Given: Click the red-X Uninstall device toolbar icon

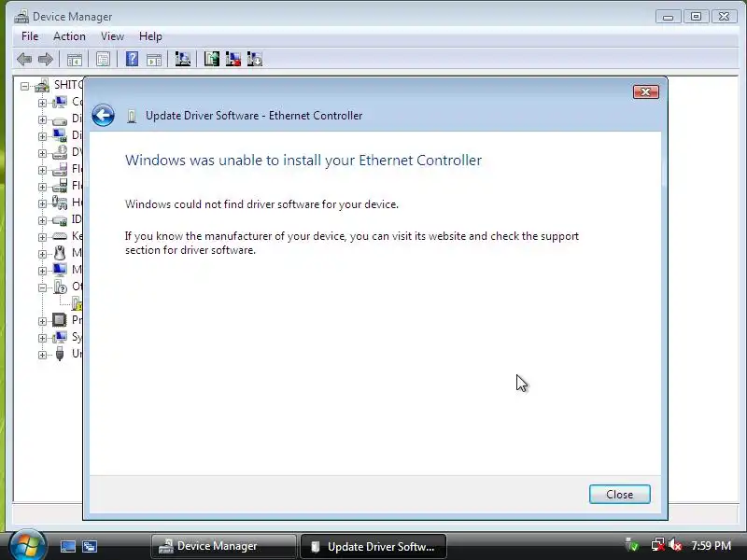Looking at the screenshot, I should (233, 59).
